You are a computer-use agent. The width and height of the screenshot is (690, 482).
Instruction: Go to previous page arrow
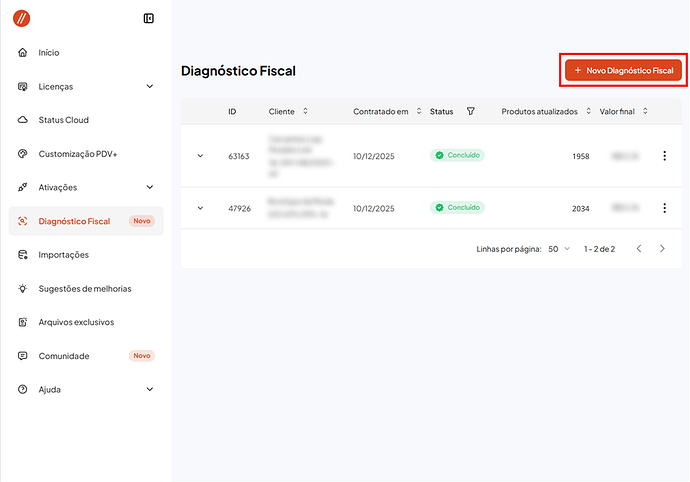point(639,248)
